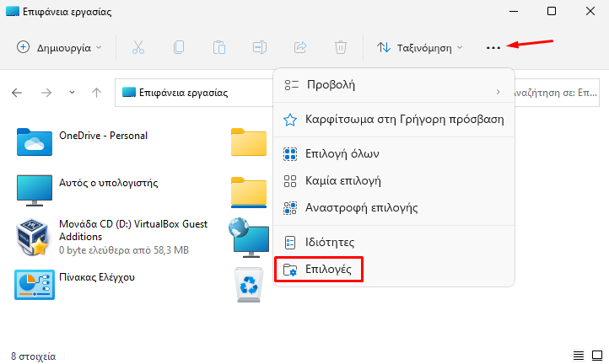Viewport: 609px width, 364px height.
Task: Click the 0 byte ελεύθερα από 58,3 MB text
Action: [124, 250]
